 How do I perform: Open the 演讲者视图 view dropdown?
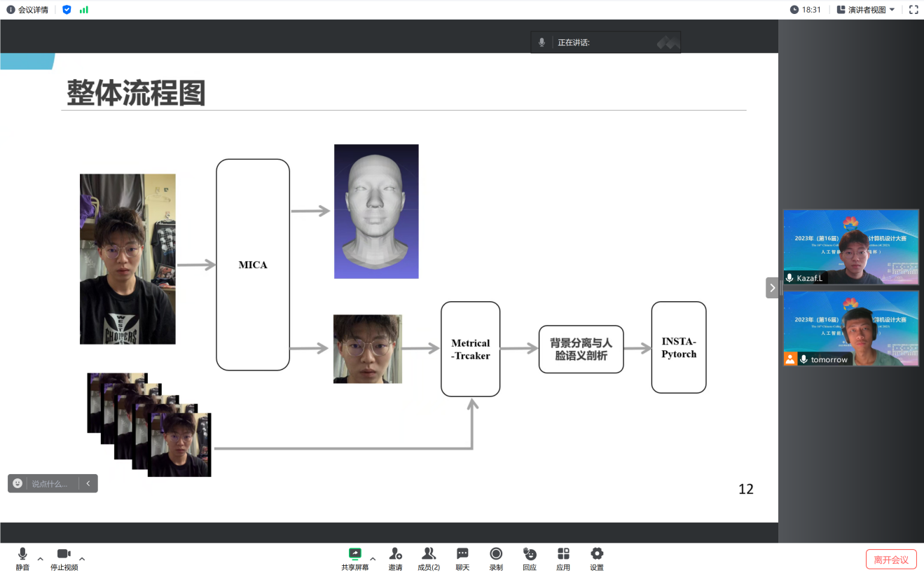[x=866, y=10]
